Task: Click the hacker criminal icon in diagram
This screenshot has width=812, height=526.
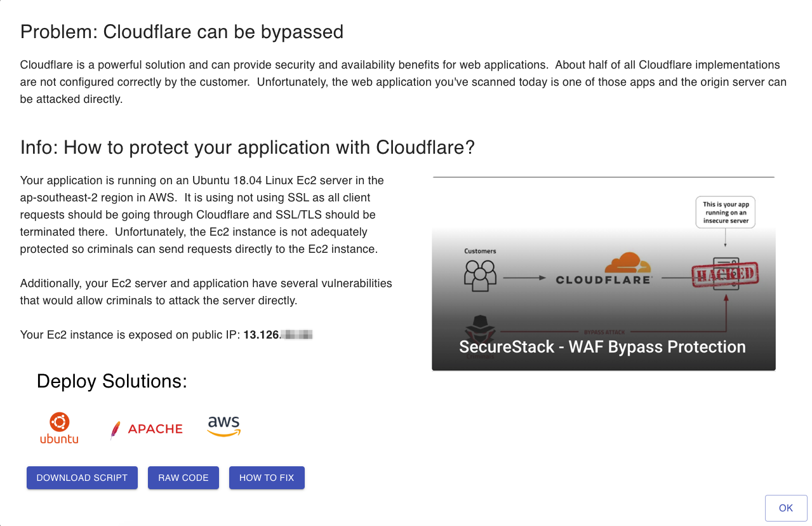Action: (x=480, y=330)
